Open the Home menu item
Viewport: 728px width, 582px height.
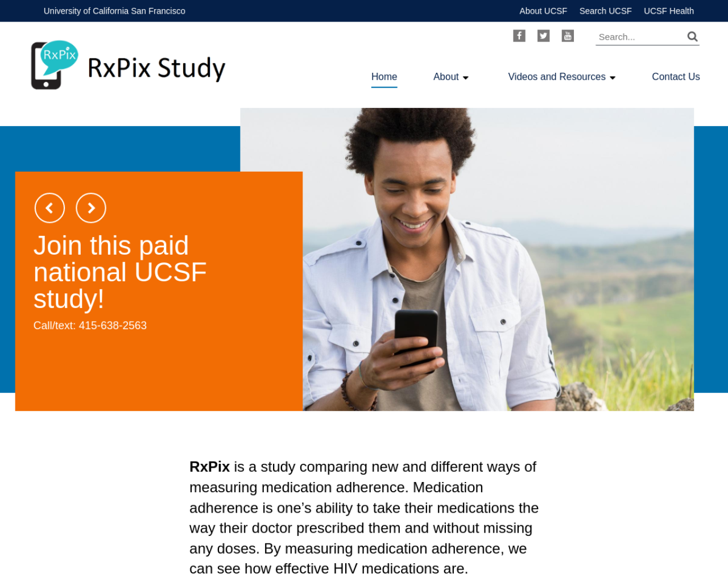[384, 77]
